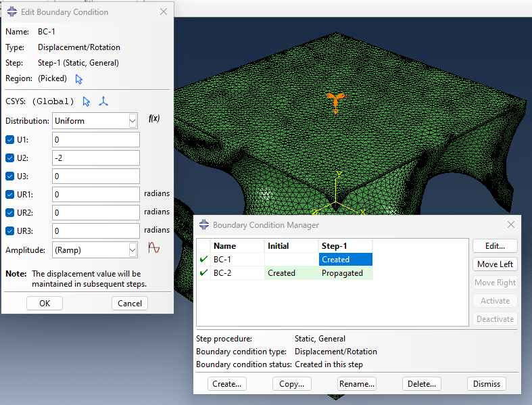Image resolution: width=532 pixels, height=405 pixels.
Task: Dismiss the Boundary Condition Manager
Action: 487,384
